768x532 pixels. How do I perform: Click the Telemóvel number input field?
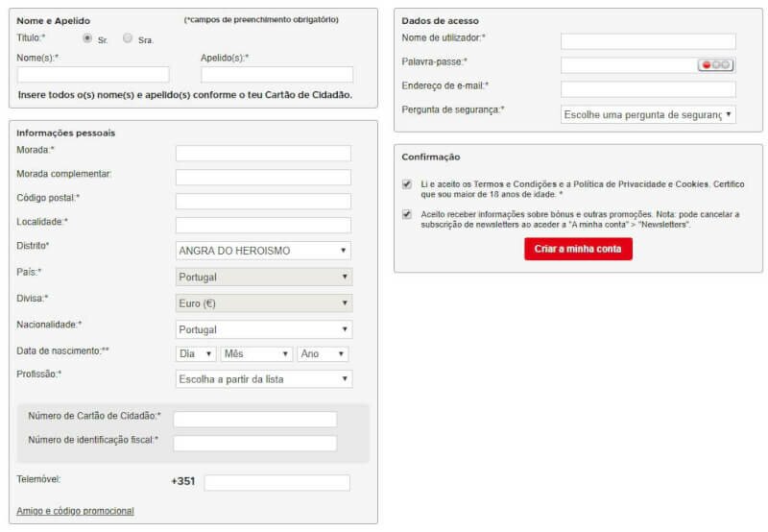[x=276, y=482]
